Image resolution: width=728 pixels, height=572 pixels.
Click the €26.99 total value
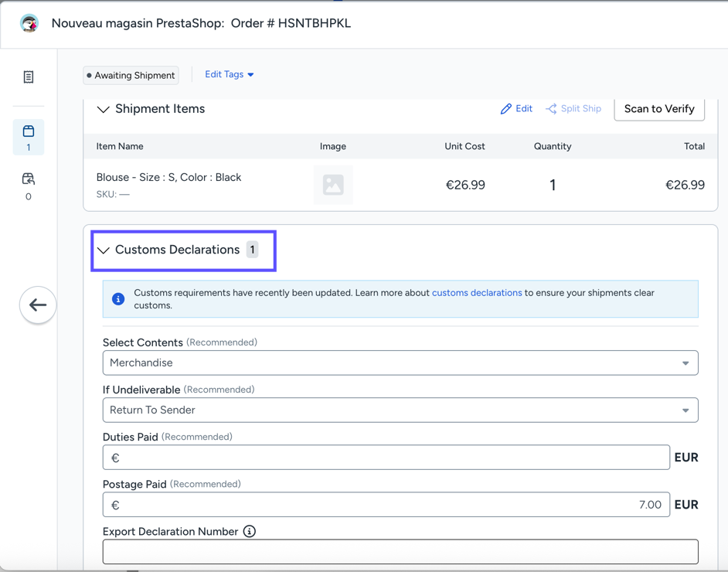click(685, 185)
